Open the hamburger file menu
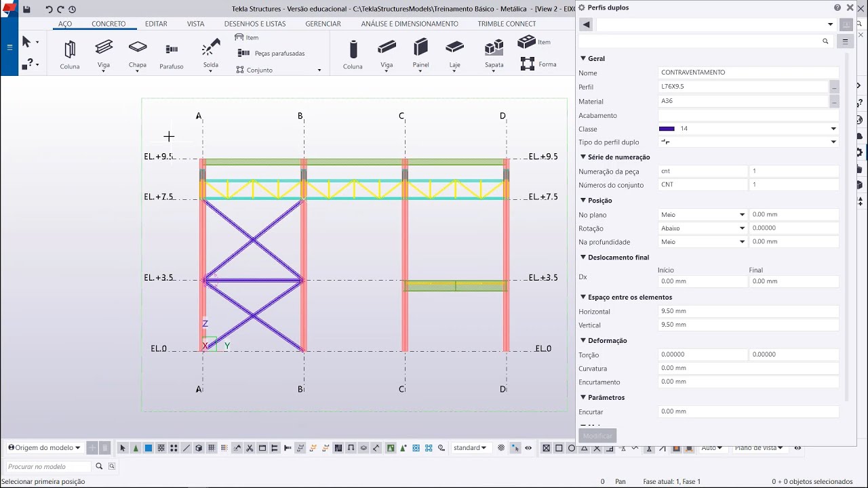 9,47
